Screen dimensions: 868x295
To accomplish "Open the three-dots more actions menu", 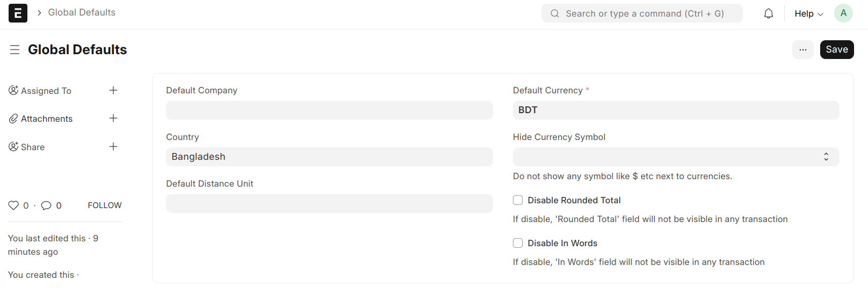I will [803, 49].
